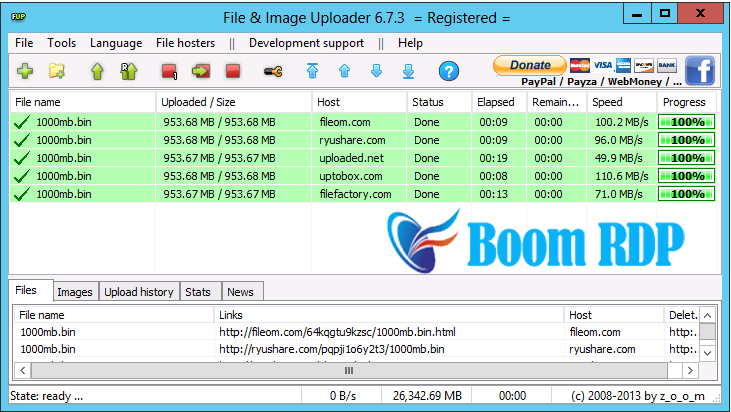This screenshot has height=412, width=731.
Task: Click the MasterCard payment icon
Action: (579, 65)
